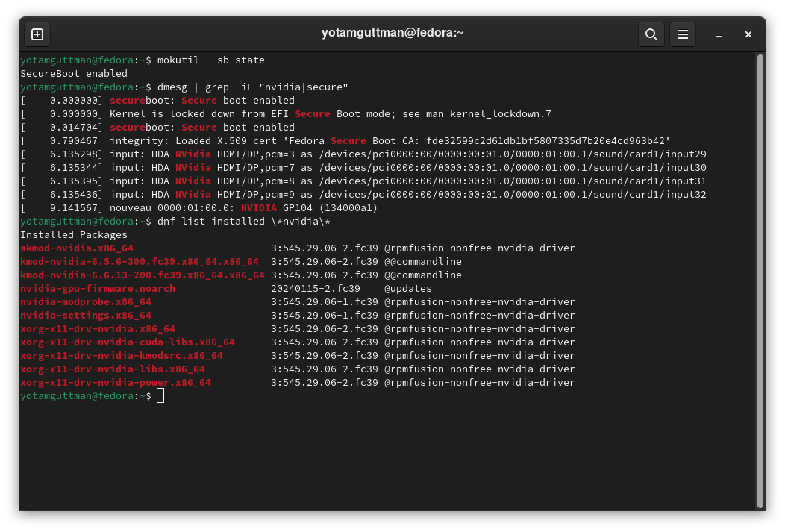Click nvidia-gpu-firmware.noarch package name
This screenshot has width=785, height=532.
coord(98,289)
